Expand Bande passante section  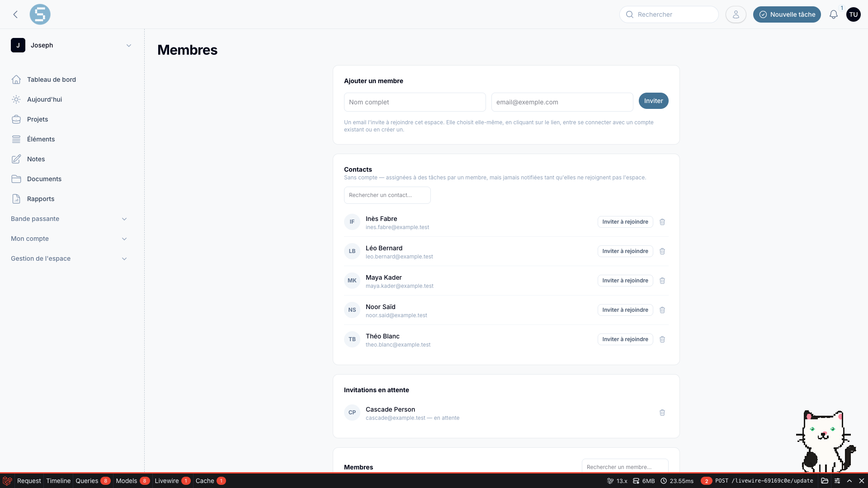(x=69, y=219)
